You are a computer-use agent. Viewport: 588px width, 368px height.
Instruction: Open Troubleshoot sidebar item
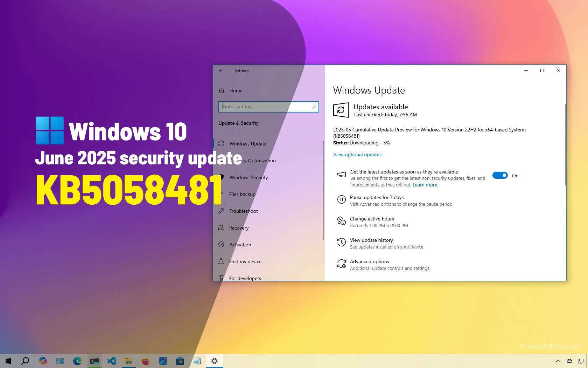coord(244,211)
